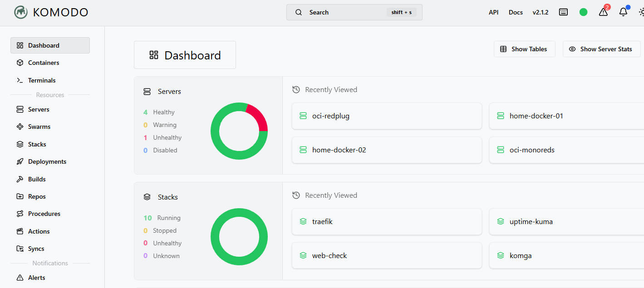Viewport: 644px width, 288px height.
Task: Click the Repos folder icon
Action: (20, 196)
